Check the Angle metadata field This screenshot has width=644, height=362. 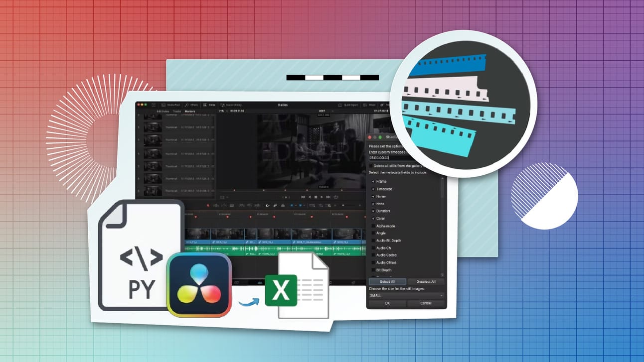click(373, 233)
